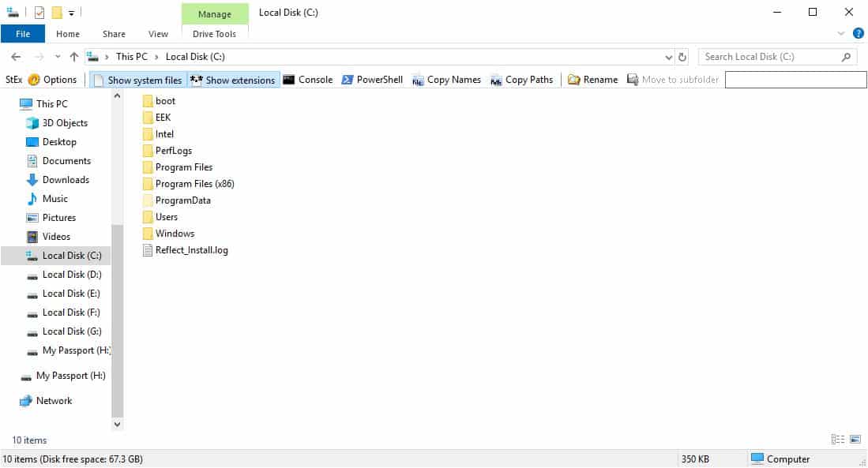Open the Drive Tools Manage tab
Viewport: 868px width, 468px height.
tap(214, 13)
